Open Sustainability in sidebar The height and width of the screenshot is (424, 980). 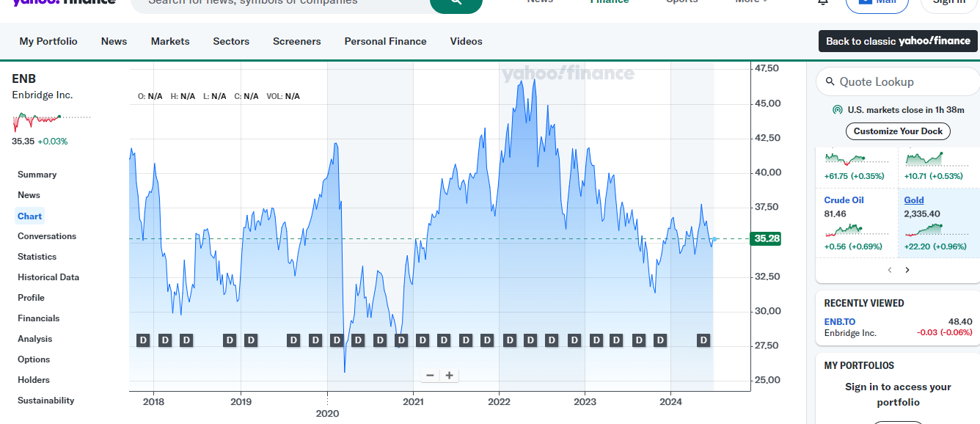46,401
